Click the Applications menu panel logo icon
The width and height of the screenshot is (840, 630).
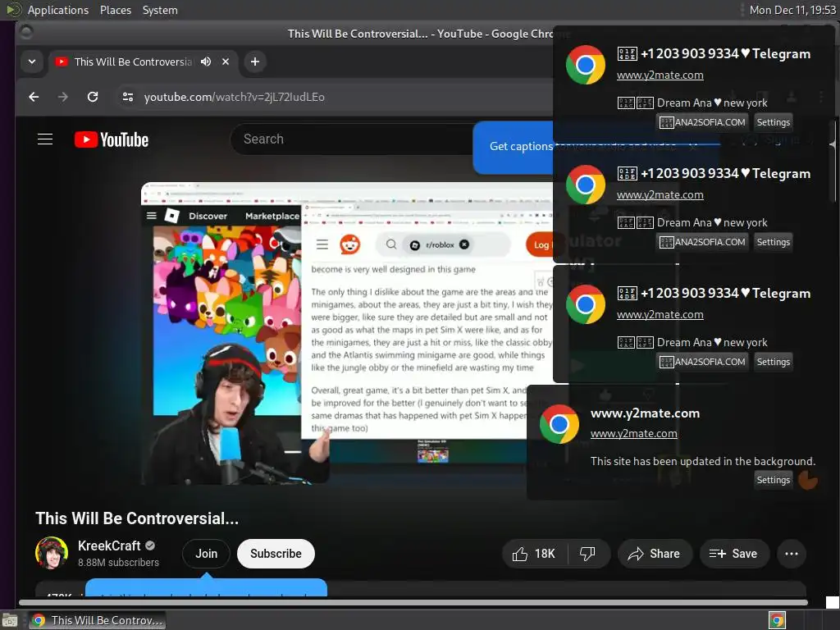(x=13, y=10)
